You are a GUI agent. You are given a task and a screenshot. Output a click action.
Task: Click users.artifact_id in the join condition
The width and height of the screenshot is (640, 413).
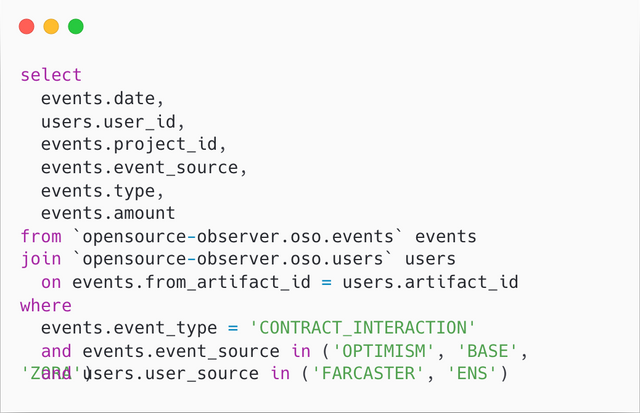(431, 282)
